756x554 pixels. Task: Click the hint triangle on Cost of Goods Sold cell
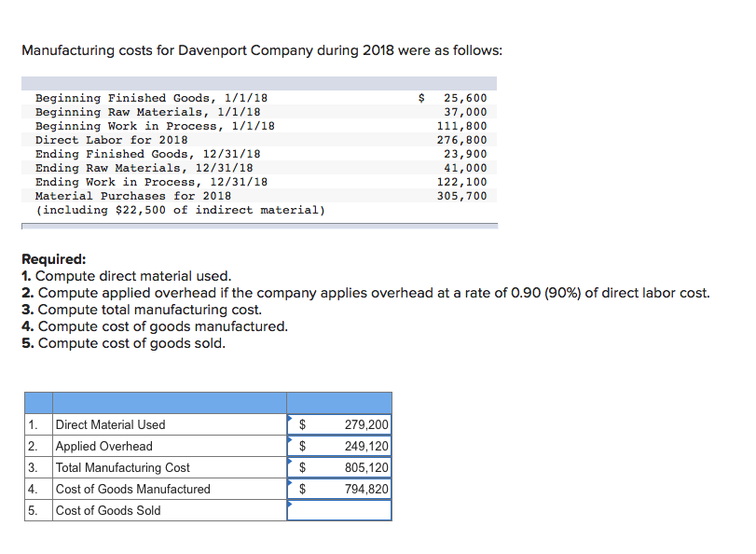point(292,505)
